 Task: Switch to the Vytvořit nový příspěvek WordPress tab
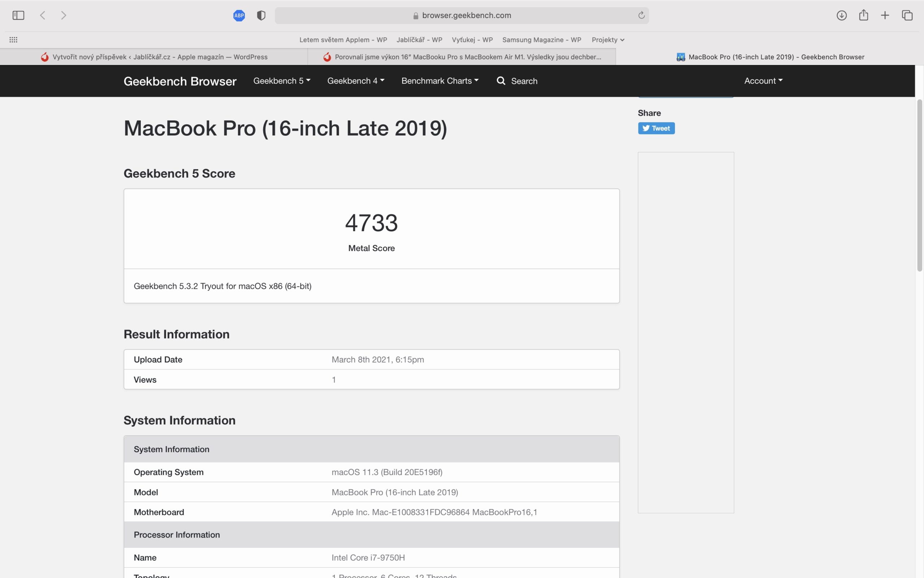pos(154,57)
